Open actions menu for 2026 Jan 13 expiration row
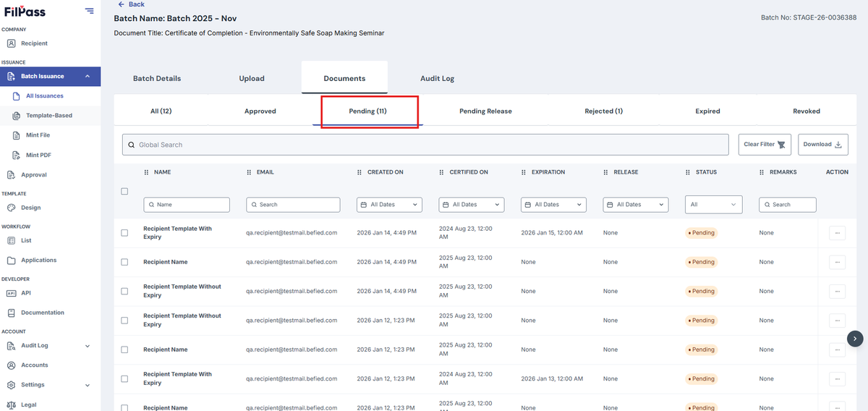This screenshot has height=411, width=868. (837, 378)
